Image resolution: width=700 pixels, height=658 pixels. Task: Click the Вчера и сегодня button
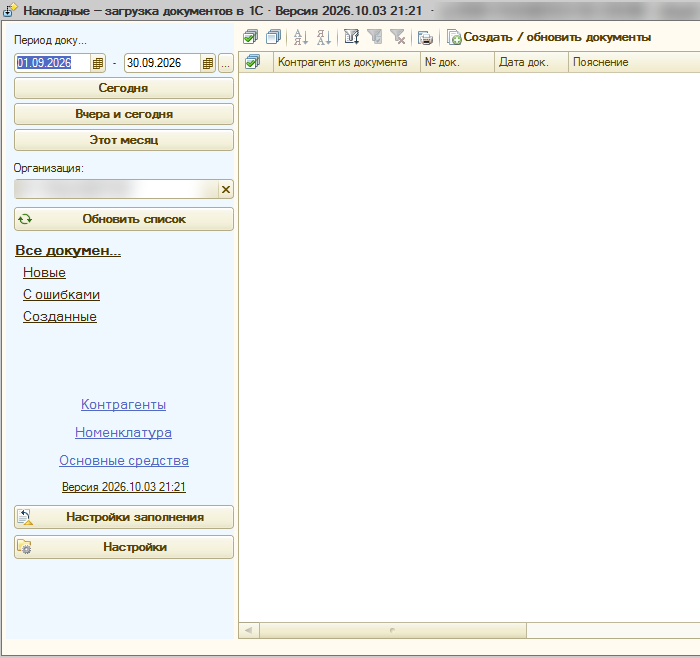click(124, 114)
